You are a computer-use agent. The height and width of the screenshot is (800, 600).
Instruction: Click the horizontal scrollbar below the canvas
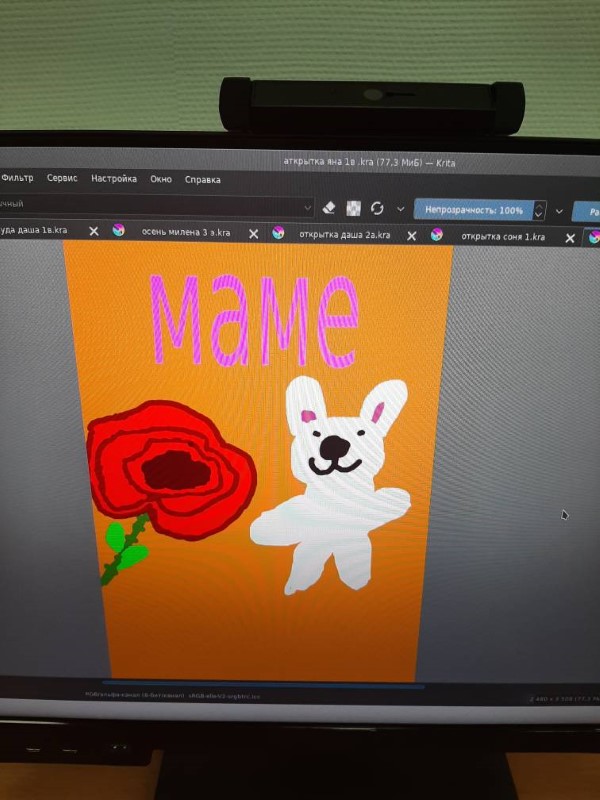[263, 684]
